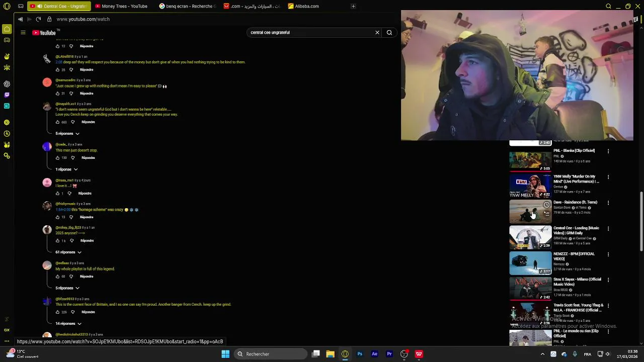Go back with browser back arrow
The height and width of the screenshot is (362, 644).
pyautogui.click(x=20, y=19)
